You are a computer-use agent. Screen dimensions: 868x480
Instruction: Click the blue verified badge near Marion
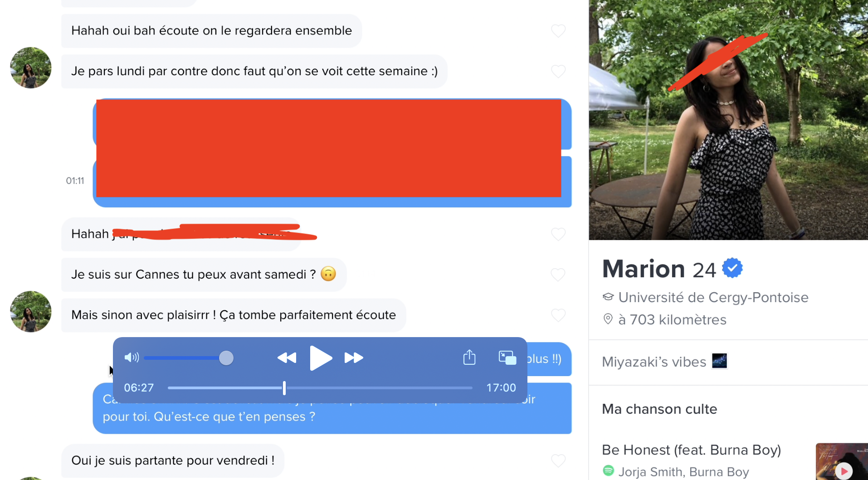click(x=732, y=268)
